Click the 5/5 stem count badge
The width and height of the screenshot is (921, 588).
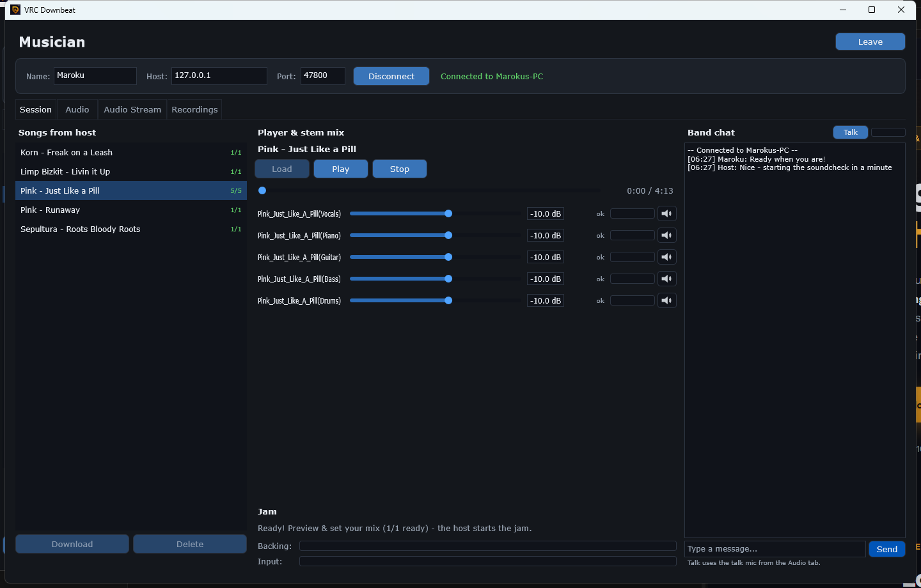[236, 191]
